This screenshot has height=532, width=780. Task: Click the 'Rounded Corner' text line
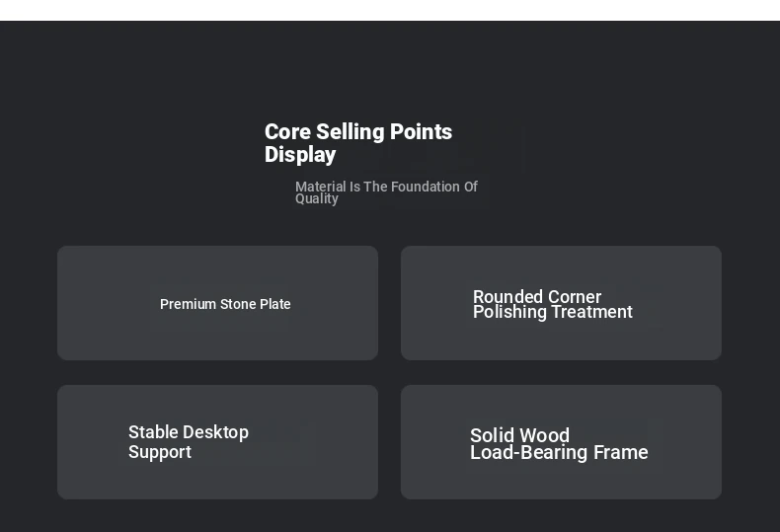coord(537,296)
